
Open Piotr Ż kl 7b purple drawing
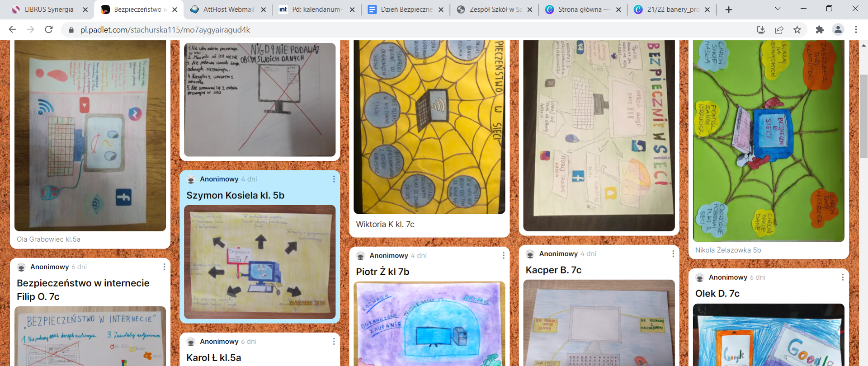click(x=429, y=324)
